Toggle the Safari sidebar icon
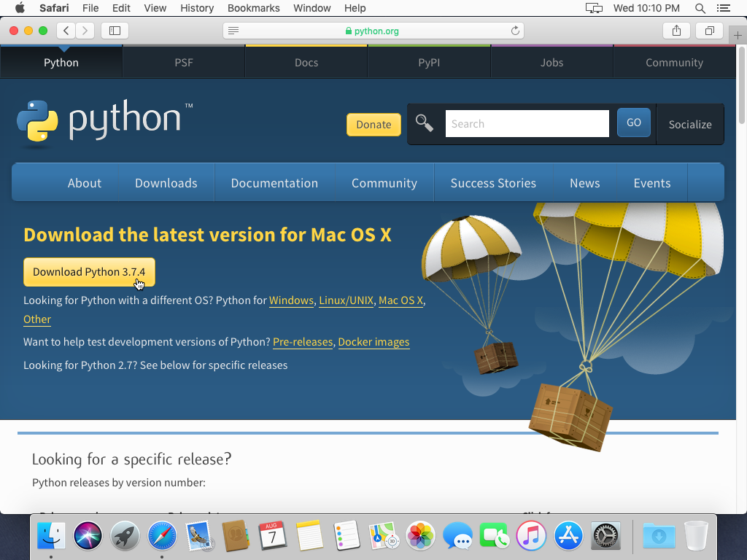 tap(115, 31)
